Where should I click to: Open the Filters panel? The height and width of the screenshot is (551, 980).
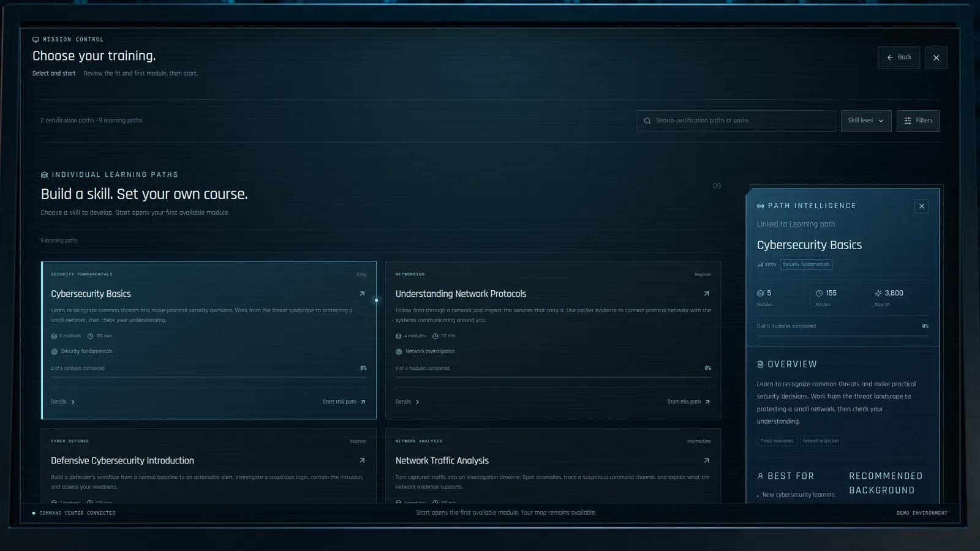click(x=918, y=121)
